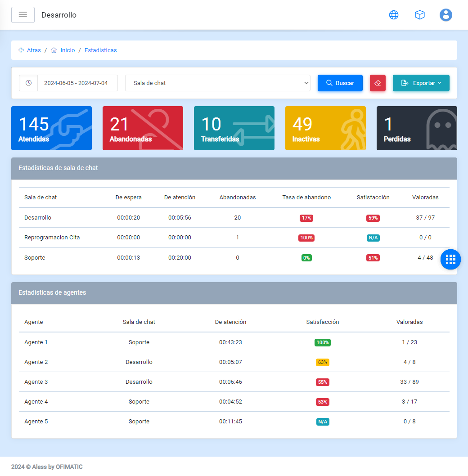Image resolution: width=468 pixels, height=476 pixels.
Task: Open the cube modules icon
Action: 420,15
